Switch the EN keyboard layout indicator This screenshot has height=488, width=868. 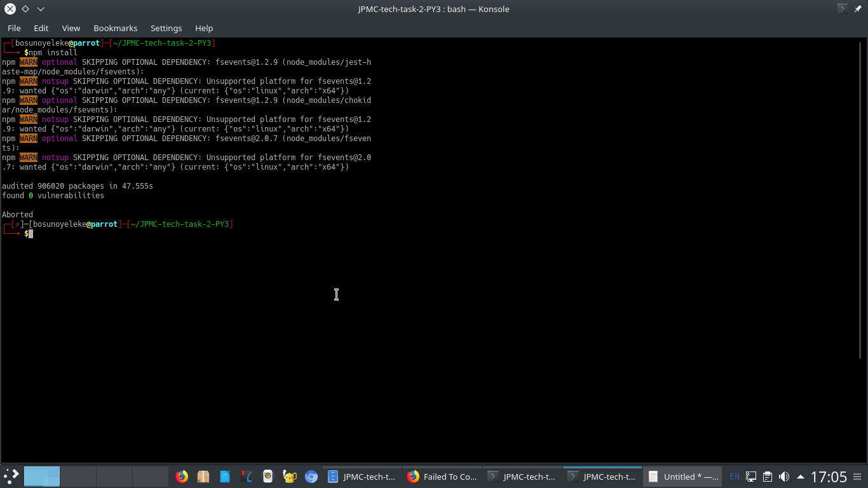735,477
